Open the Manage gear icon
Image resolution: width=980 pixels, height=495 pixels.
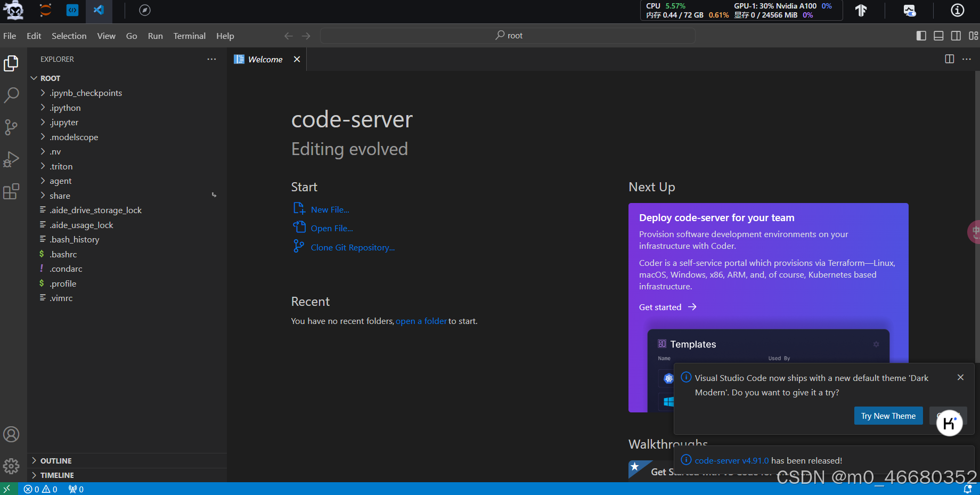coord(11,466)
